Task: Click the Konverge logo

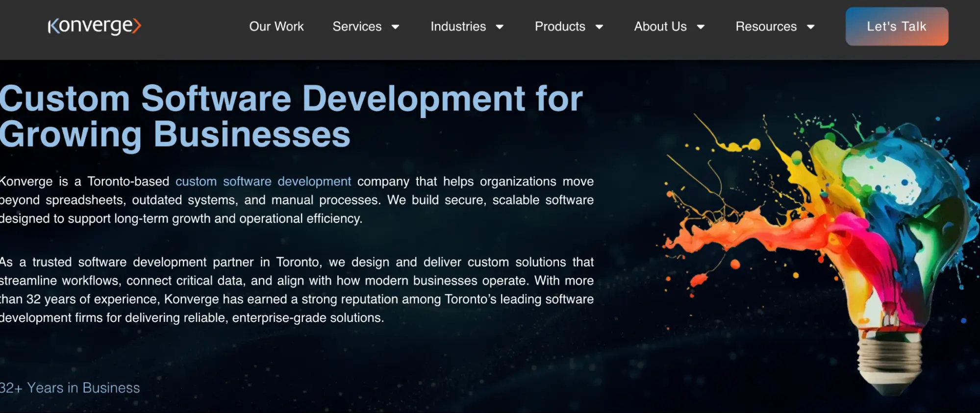Action: (95, 26)
